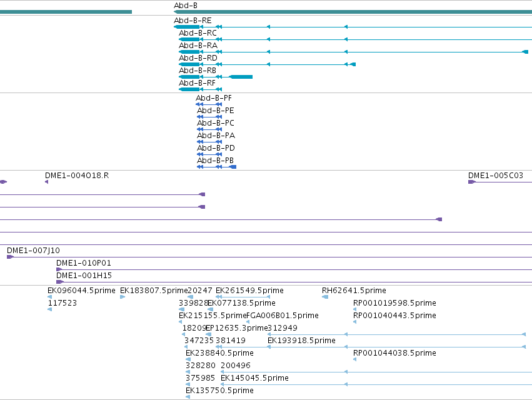Open the RP001040443.5prime label
Image resolution: width=532 pixels, height=400 pixels.
pyautogui.click(x=394, y=316)
